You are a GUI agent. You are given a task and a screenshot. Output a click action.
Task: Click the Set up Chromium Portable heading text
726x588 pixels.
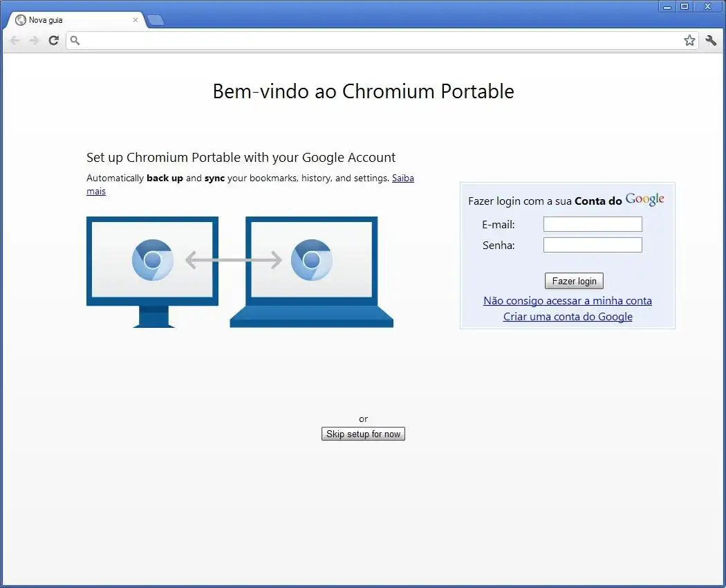click(x=241, y=158)
